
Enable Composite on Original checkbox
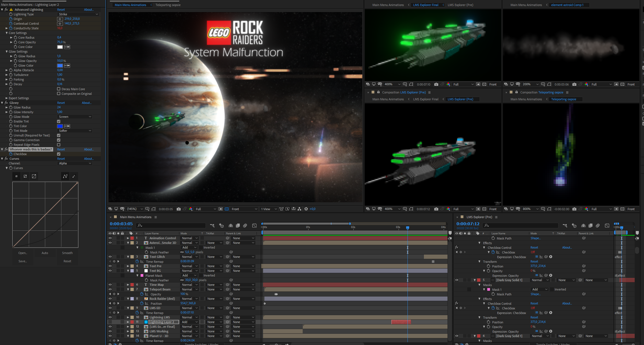click(59, 94)
